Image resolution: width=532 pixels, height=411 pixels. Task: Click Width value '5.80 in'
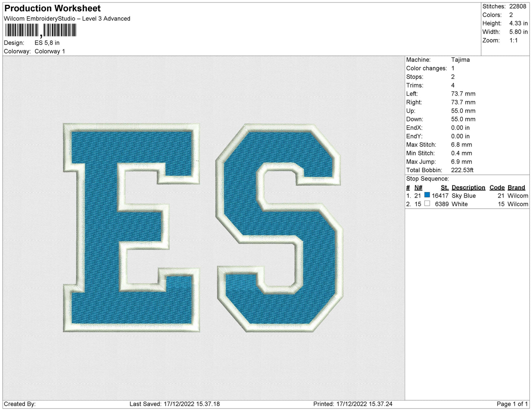518,32
